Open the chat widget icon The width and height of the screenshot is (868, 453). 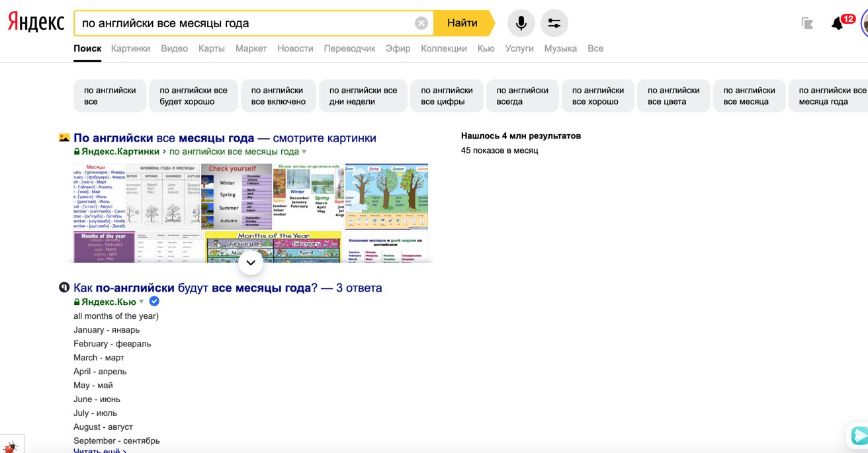pos(859,436)
